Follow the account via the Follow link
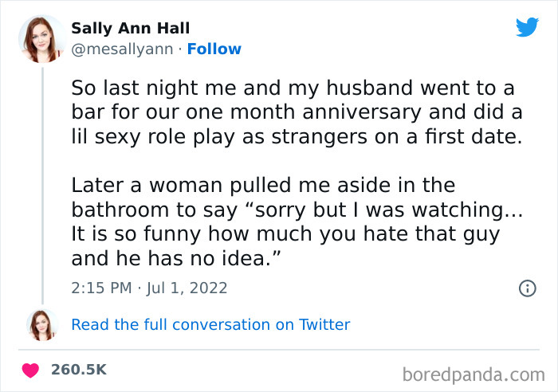Screen dimensions: 558x392 click(214, 49)
